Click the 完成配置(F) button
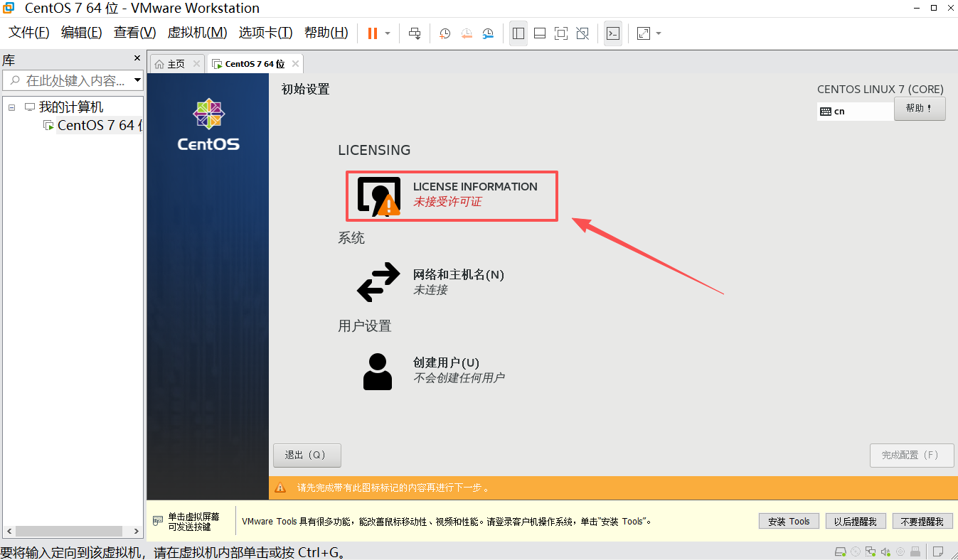Image resolution: width=958 pixels, height=560 pixels. click(911, 456)
